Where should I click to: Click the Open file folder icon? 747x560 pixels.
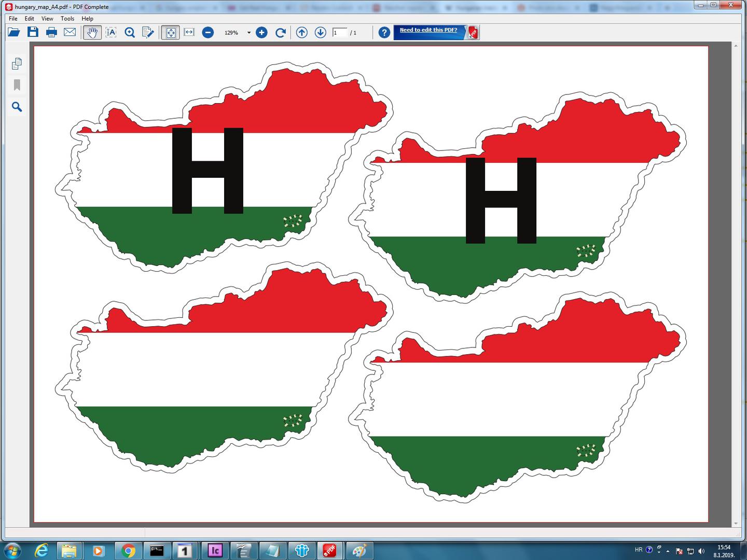click(14, 33)
